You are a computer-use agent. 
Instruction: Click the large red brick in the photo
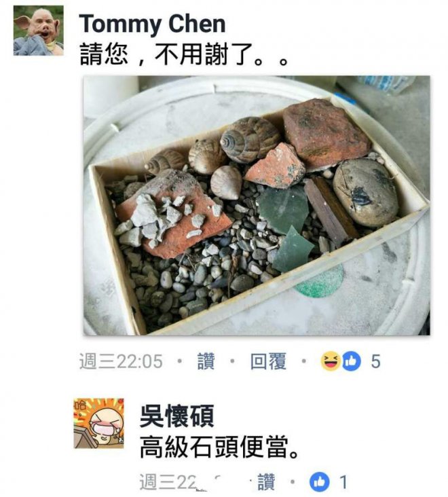[326, 133]
